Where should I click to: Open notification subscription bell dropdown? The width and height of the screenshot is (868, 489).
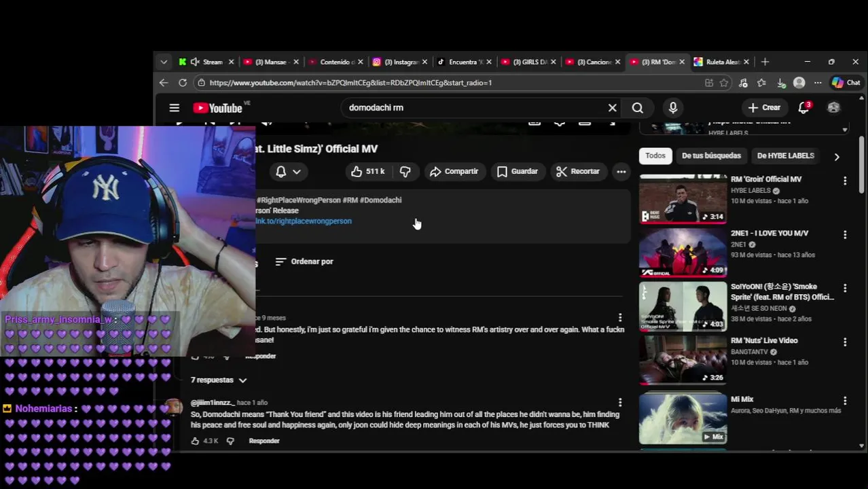point(288,172)
